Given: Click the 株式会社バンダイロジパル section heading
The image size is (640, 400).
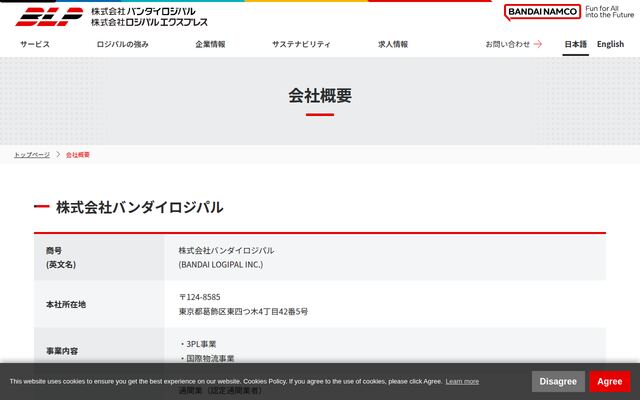Looking at the screenshot, I should click(x=140, y=207).
